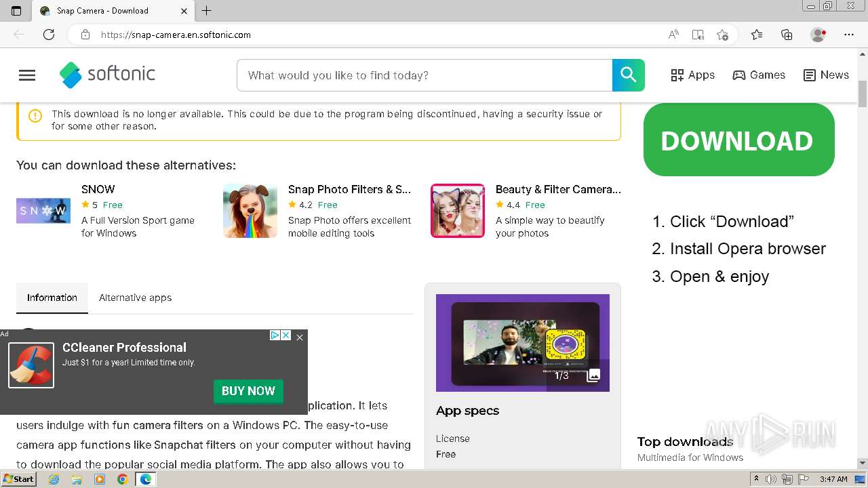
Task: Open the SNOW app title link
Action: pyautogui.click(x=98, y=189)
